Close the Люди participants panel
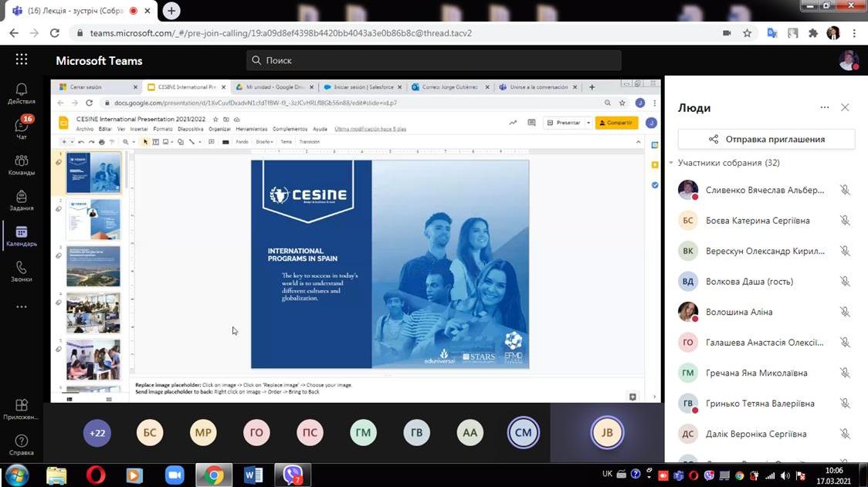The width and height of the screenshot is (868, 487). pyautogui.click(x=845, y=107)
